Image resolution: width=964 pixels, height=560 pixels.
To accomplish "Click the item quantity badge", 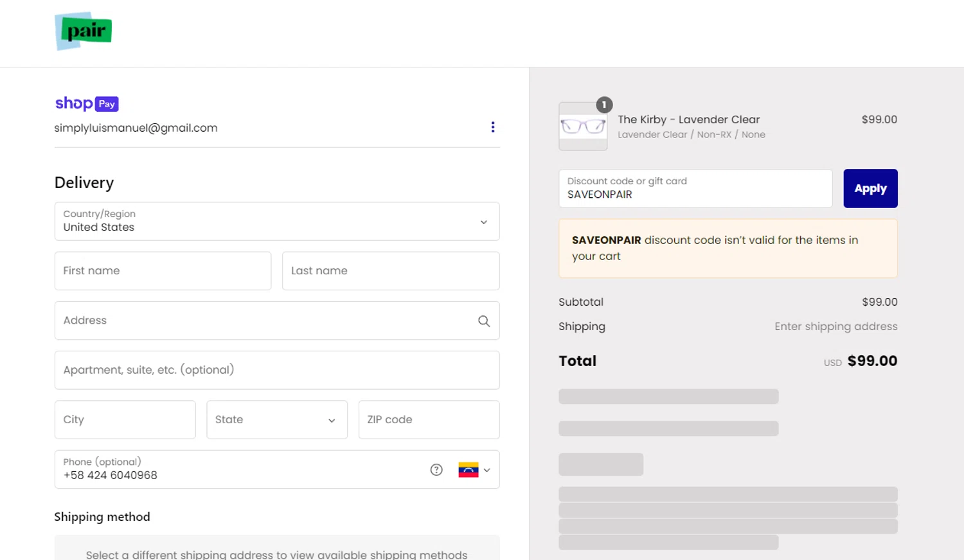I will tap(604, 105).
